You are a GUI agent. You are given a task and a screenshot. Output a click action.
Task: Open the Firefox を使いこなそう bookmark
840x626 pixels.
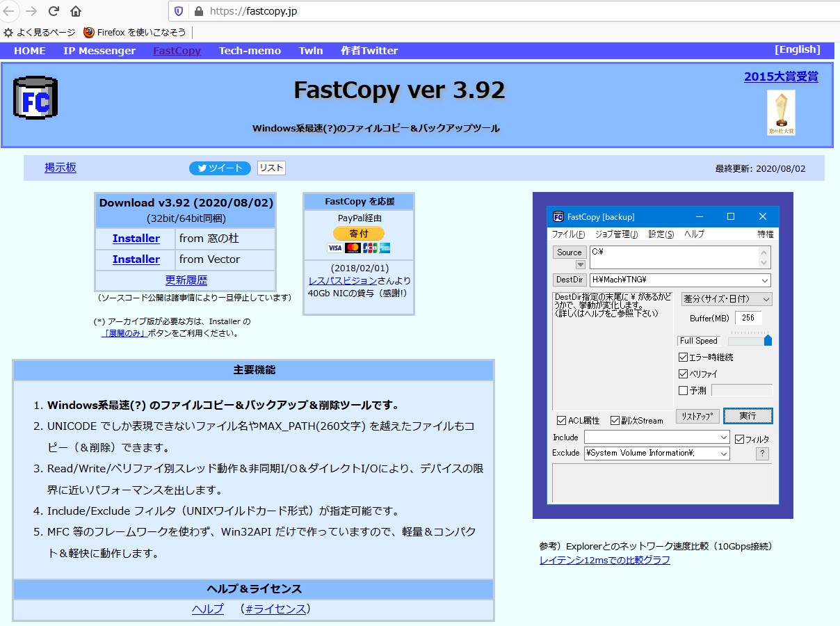[x=135, y=32]
